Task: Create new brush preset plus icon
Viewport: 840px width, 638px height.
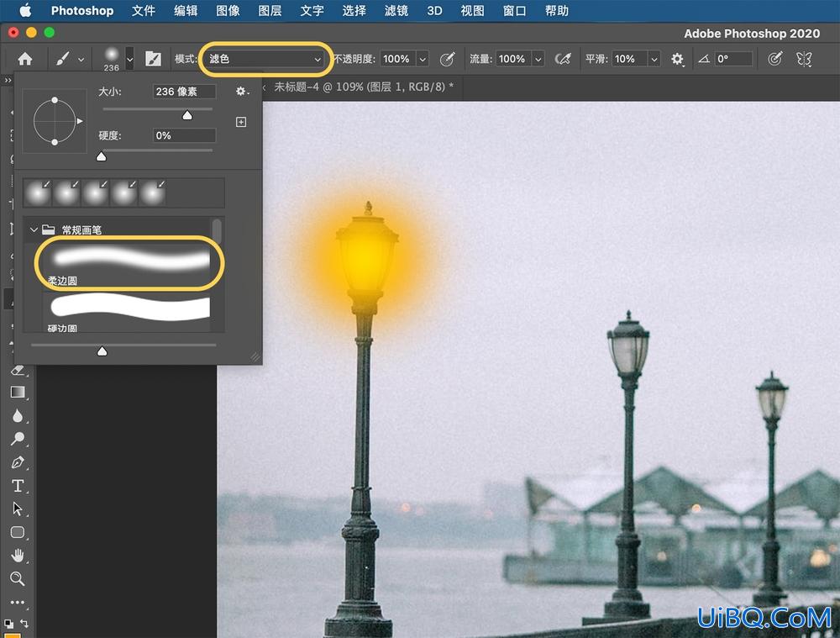Action: pyautogui.click(x=241, y=122)
